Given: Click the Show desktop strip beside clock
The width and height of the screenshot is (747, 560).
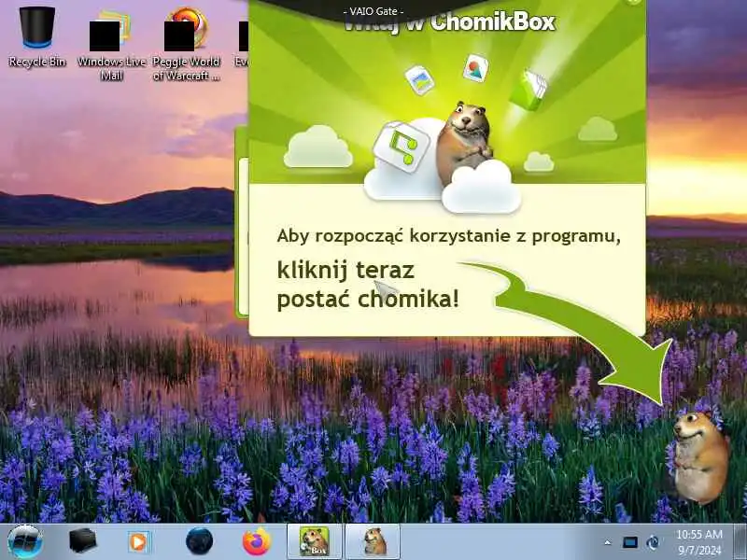Looking at the screenshot, I should 740,542.
